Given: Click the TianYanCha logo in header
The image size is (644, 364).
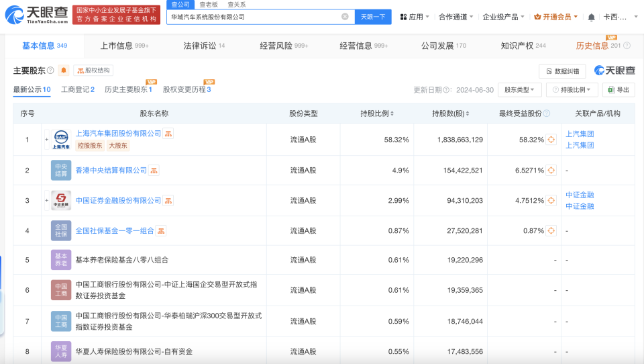Looking at the screenshot, I should 36,15.
